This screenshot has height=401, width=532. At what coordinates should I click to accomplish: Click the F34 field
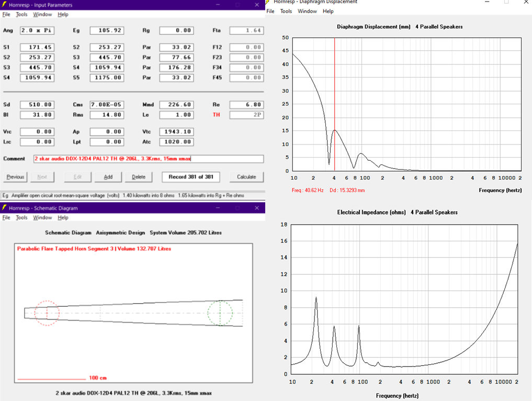coord(246,68)
